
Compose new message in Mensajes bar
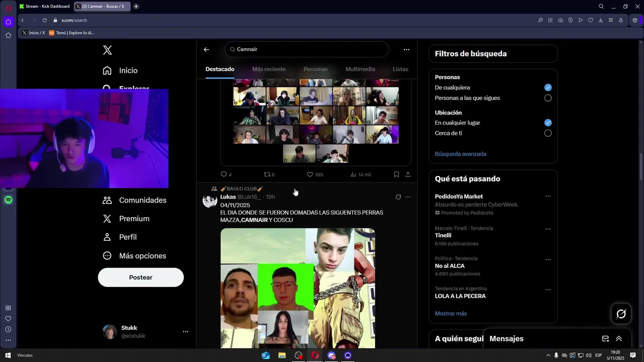[x=606, y=339]
